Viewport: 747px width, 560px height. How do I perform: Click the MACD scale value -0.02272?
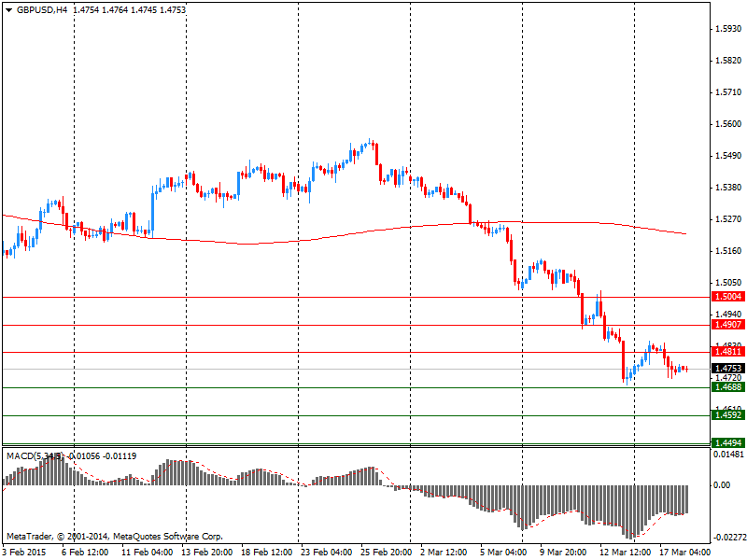click(729, 538)
